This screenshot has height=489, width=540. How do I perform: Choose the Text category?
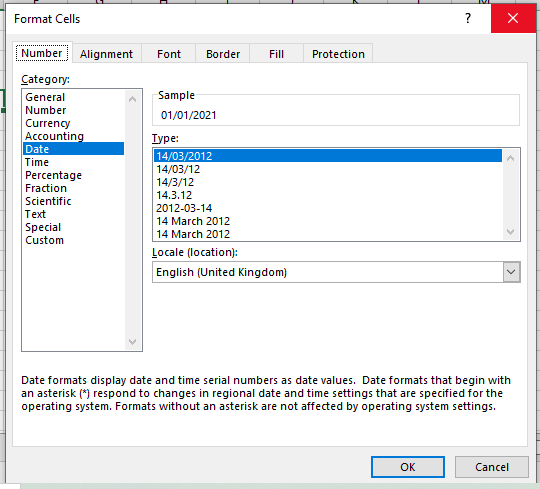click(73, 214)
